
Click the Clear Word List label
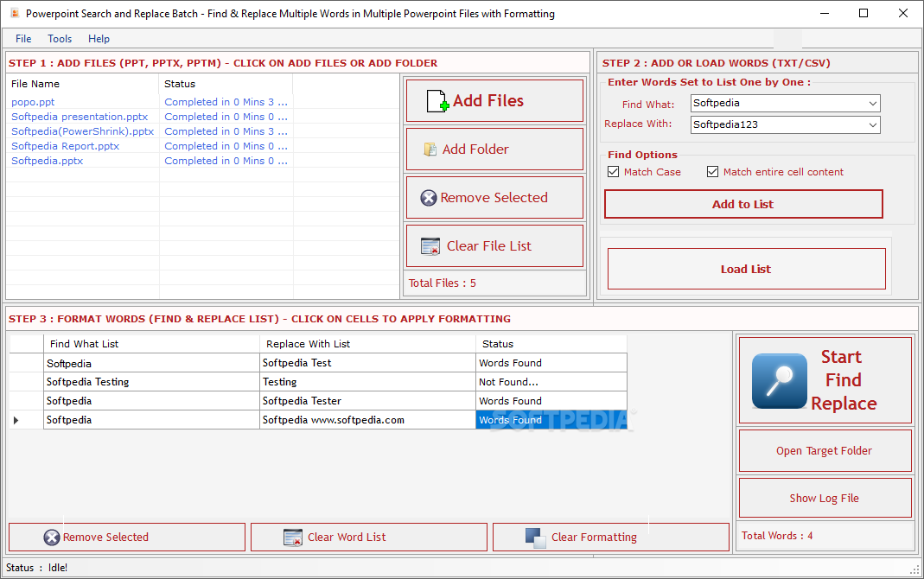tap(347, 538)
